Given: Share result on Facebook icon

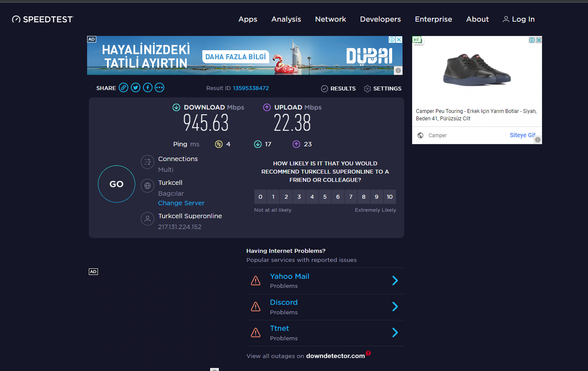Looking at the screenshot, I should click(x=148, y=88).
